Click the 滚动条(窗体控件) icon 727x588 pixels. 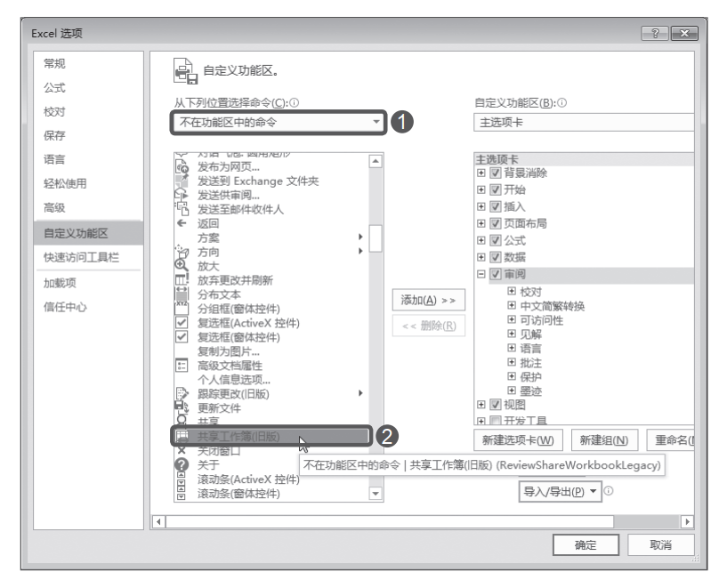(182, 493)
